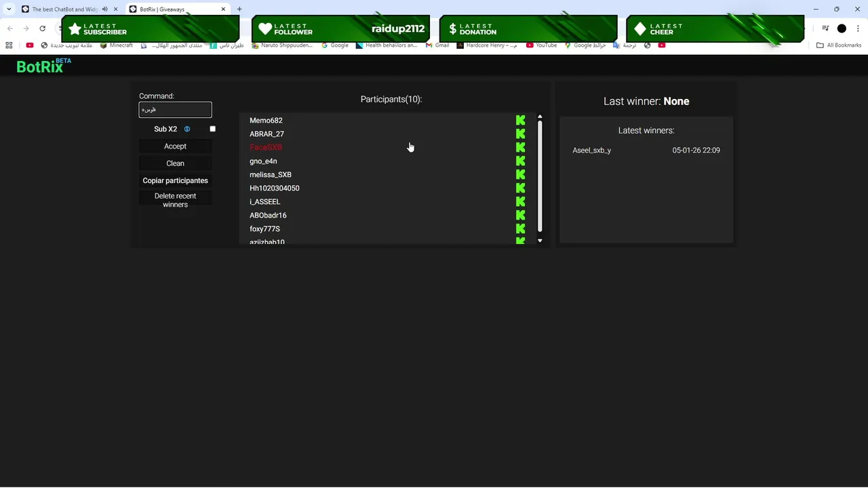The image size is (868, 488).
Task: Click the Kick logo on FaceSXB's row
Action: click(x=520, y=147)
